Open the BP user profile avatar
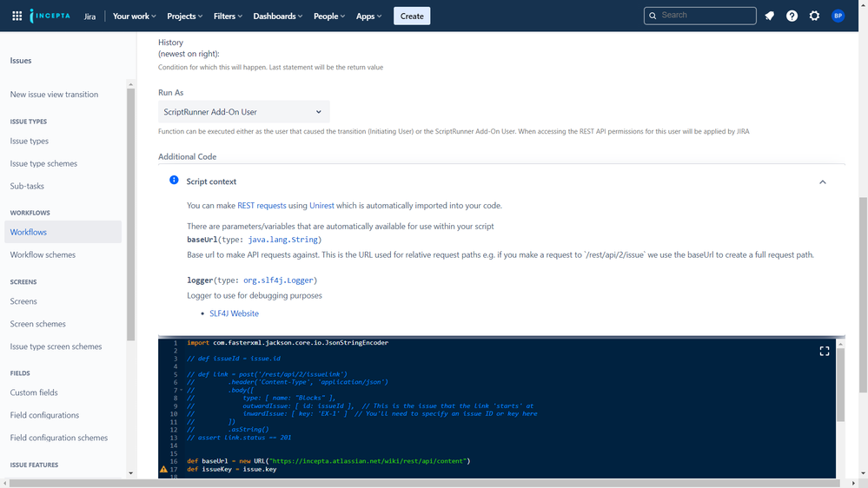The height and width of the screenshot is (488, 868). [838, 16]
